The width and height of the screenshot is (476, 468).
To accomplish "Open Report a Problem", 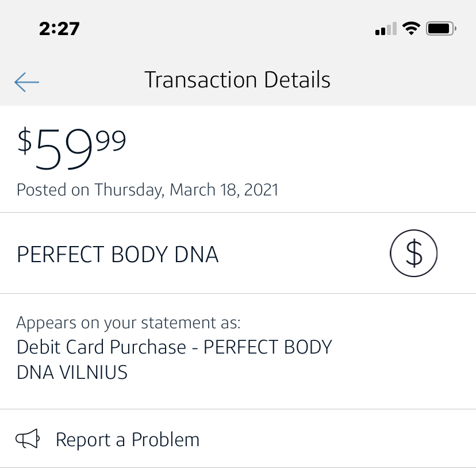I will (x=127, y=440).
